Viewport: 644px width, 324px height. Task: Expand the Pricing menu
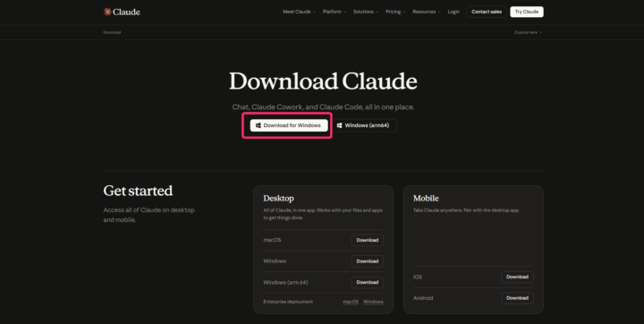[395, 12]
